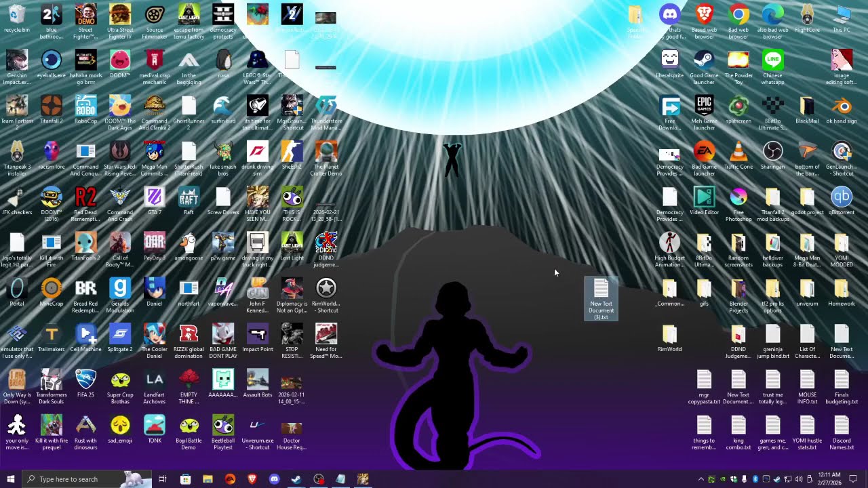Select the Finals budgeting.txt file
The height and width of the screenshot is (488, 868).
coord(842,387)
